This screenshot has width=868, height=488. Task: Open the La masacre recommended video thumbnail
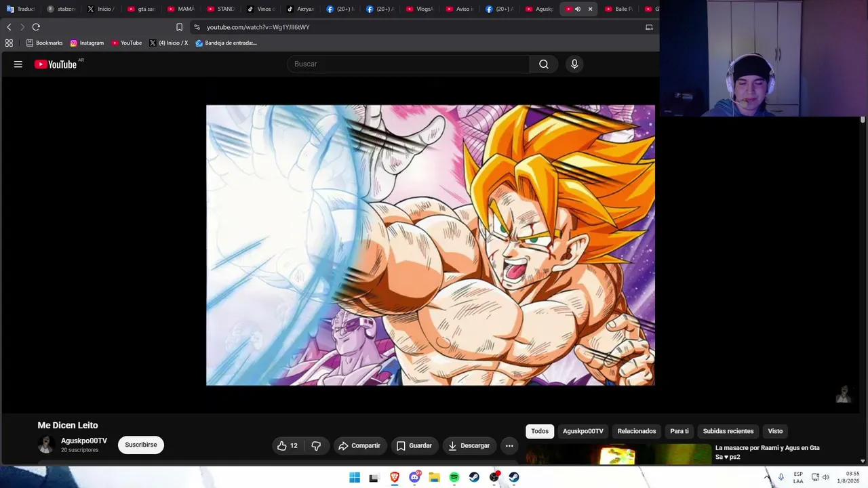point(618,454)
